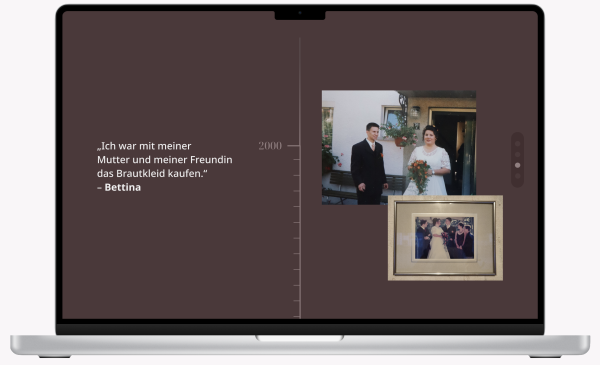Viewport: 600px width, 365px height.
Task: Click the quote's first line 'Ich war mit meiner'
Action: click(x=144, y=146)
